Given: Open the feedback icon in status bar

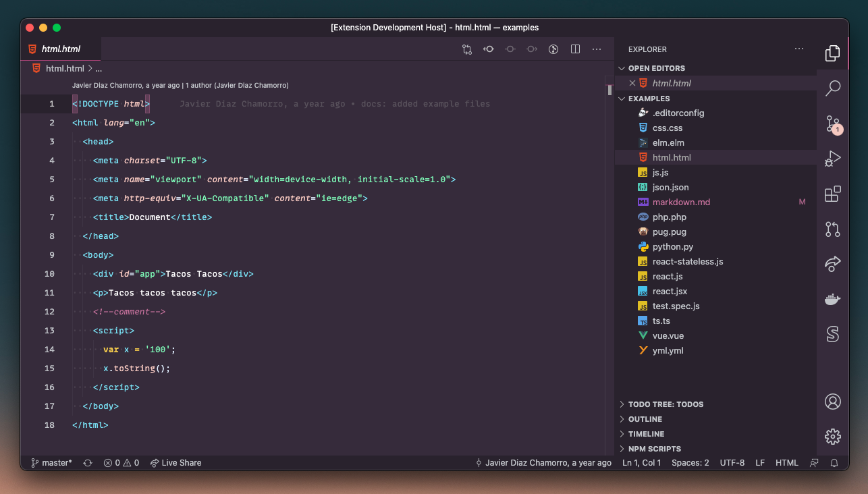Looking at the screenshot, I should (x=815, y=463).
